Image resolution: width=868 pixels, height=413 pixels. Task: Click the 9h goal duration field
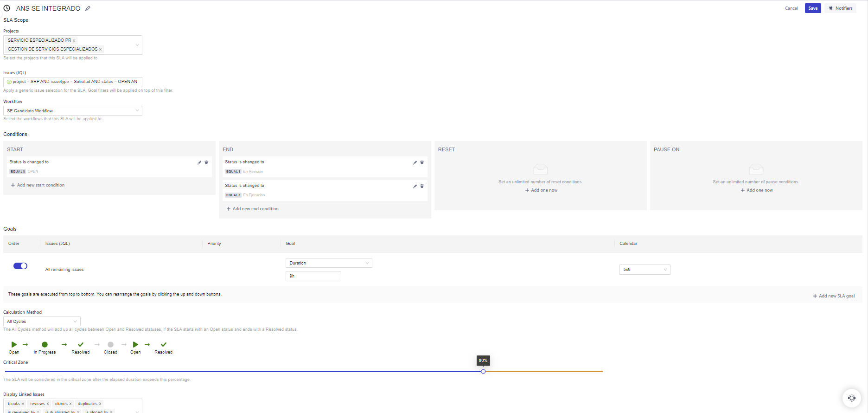313,276
